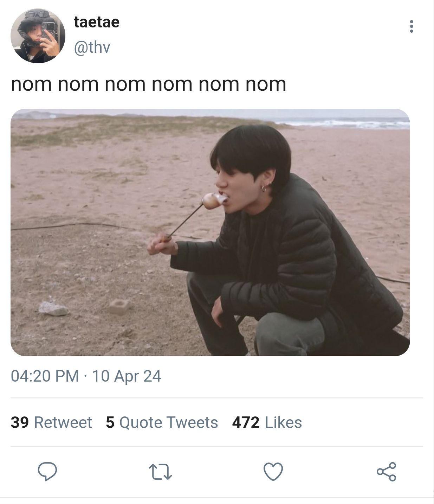
Task: Show the 472 Likes list
Action: (x=267, y=422)
